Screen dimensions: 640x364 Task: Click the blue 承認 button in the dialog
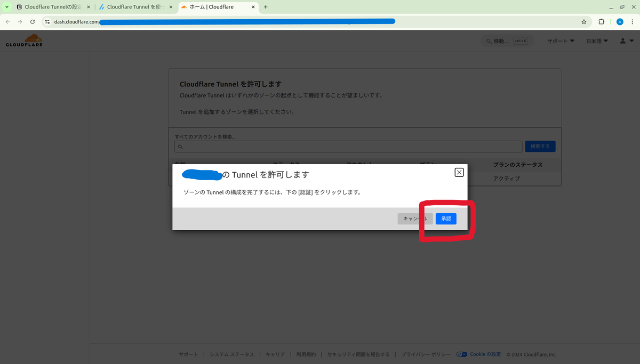(x=446, y=219)
